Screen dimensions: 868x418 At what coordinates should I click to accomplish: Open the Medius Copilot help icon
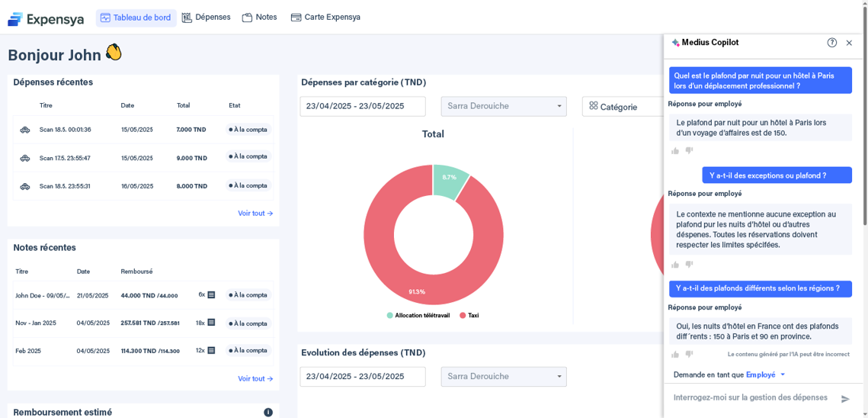coord(831,43)
